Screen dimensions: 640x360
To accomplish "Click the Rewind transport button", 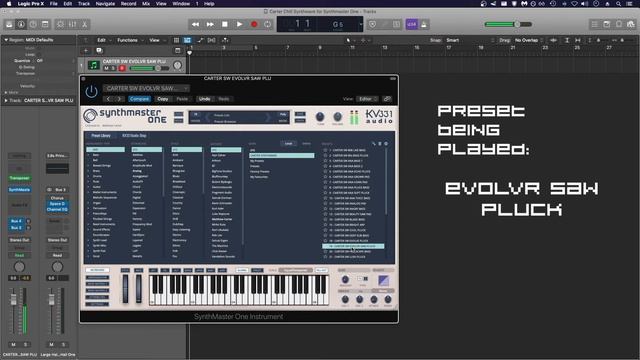I will point(196,24).
